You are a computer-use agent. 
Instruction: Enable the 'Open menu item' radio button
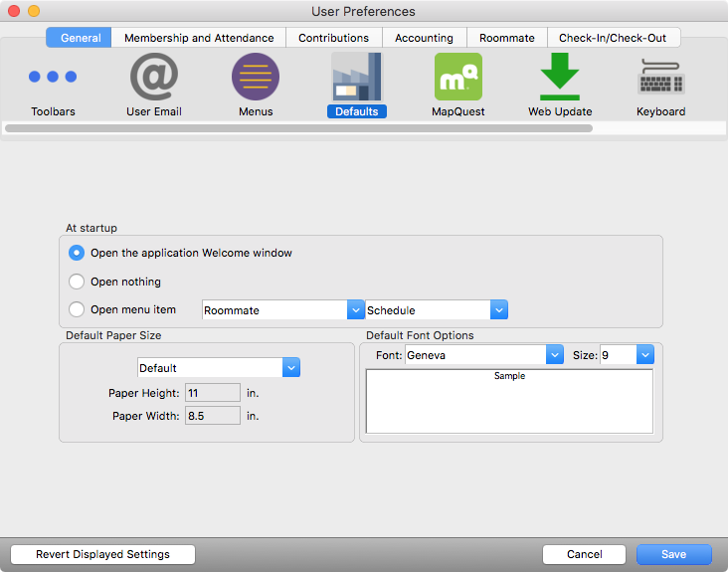[77, 309]
